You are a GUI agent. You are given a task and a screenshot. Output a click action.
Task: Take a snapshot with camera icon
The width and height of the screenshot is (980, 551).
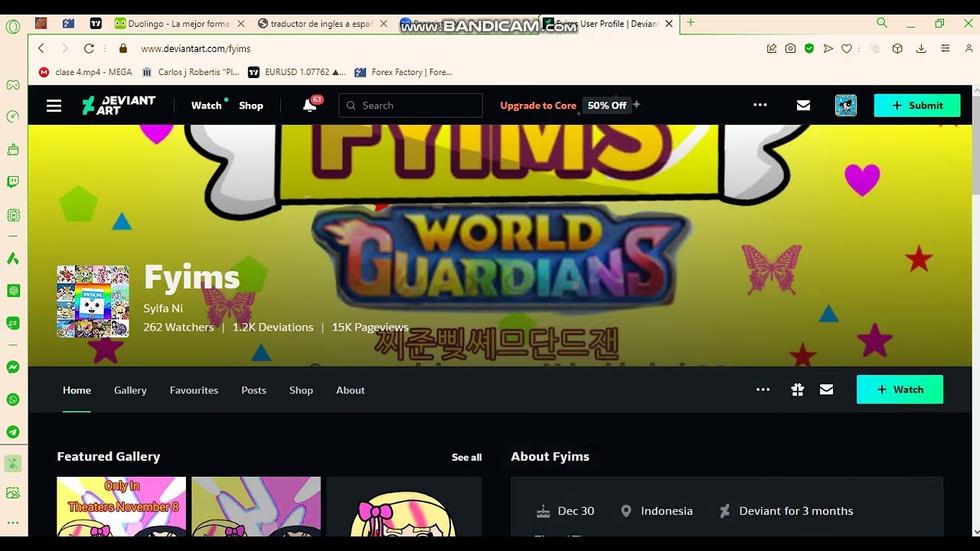click(790, 48)
